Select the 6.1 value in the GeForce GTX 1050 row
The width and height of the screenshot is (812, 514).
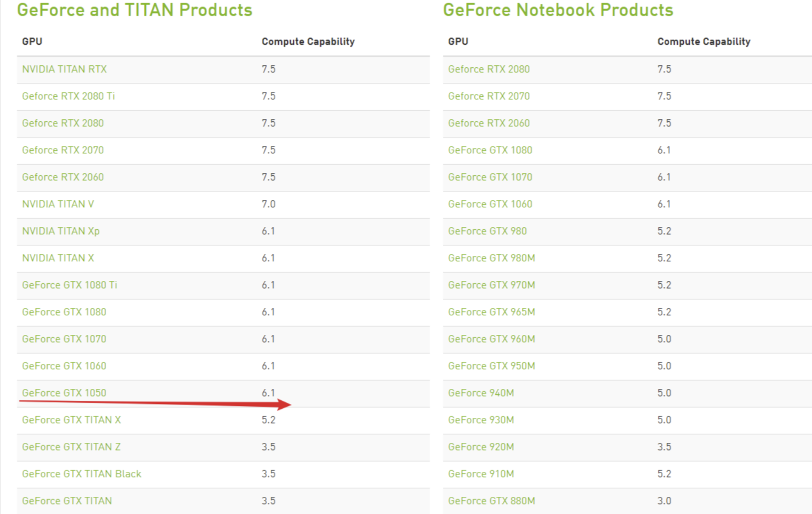[x=268, y=393]
